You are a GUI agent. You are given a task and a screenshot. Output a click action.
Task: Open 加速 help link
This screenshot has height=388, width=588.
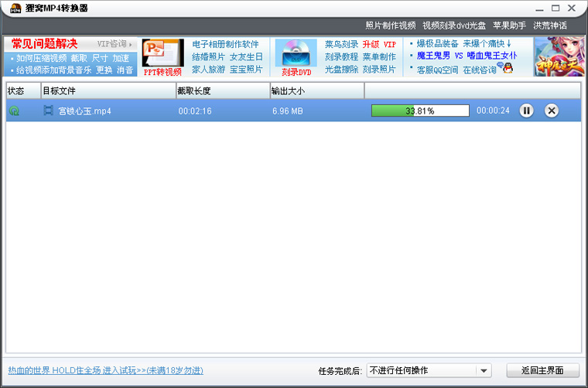pos(121,58)
